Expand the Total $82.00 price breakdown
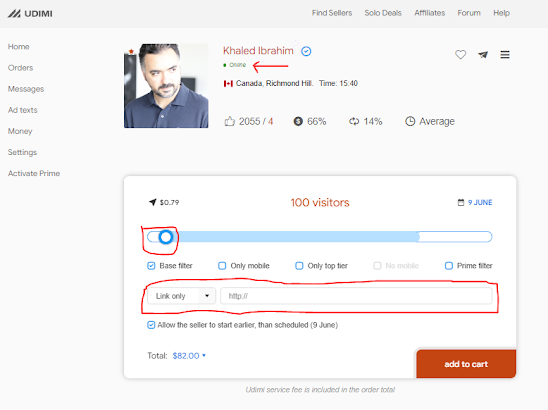This screenshot has height=410, width=548. (189, 356)
